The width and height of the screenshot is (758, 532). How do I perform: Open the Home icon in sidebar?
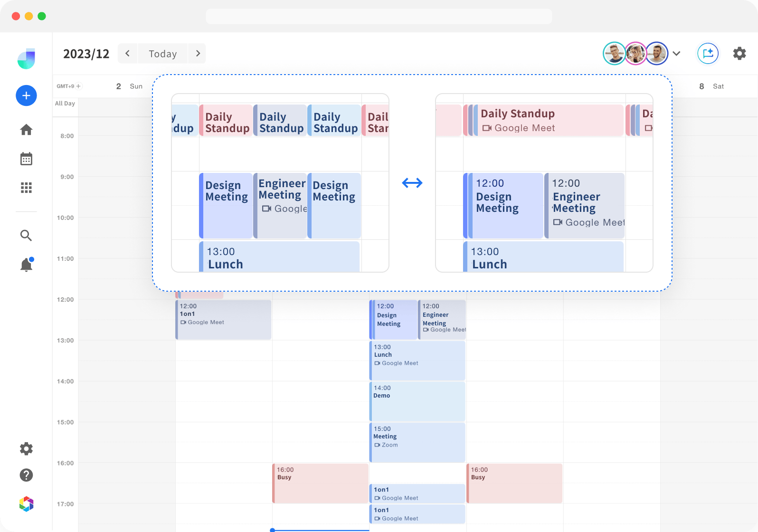(26, 130)
